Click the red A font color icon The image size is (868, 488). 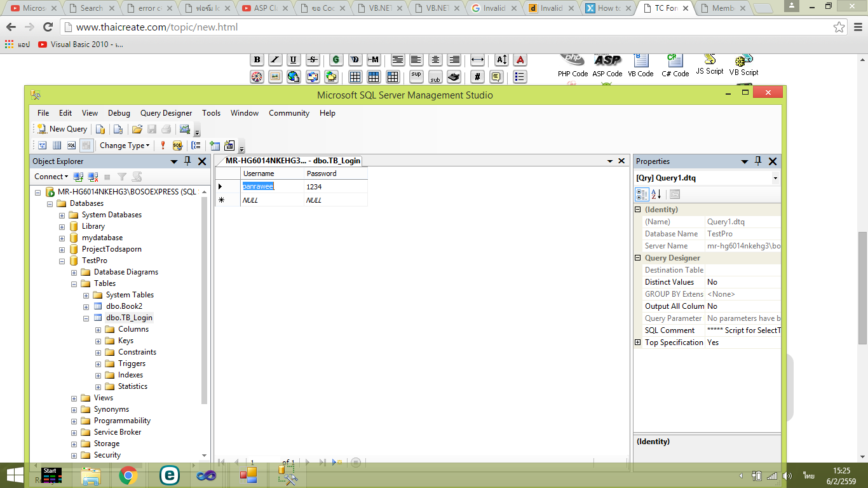coord(520,60)
